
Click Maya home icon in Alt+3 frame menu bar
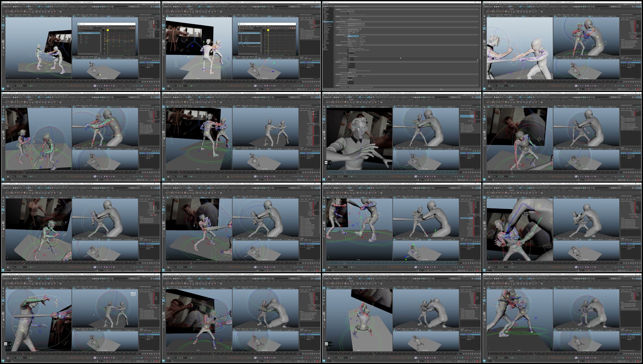click(x=323, y=95)
